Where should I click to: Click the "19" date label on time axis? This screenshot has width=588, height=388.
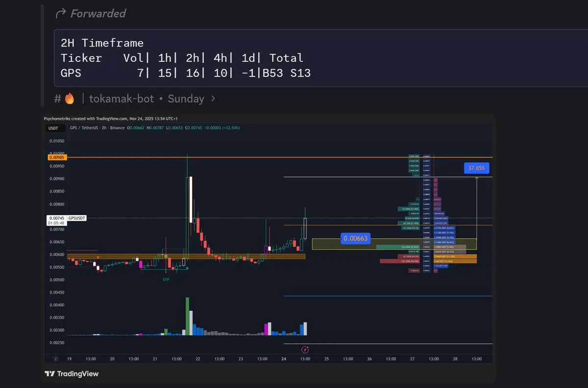click(70, 359)
